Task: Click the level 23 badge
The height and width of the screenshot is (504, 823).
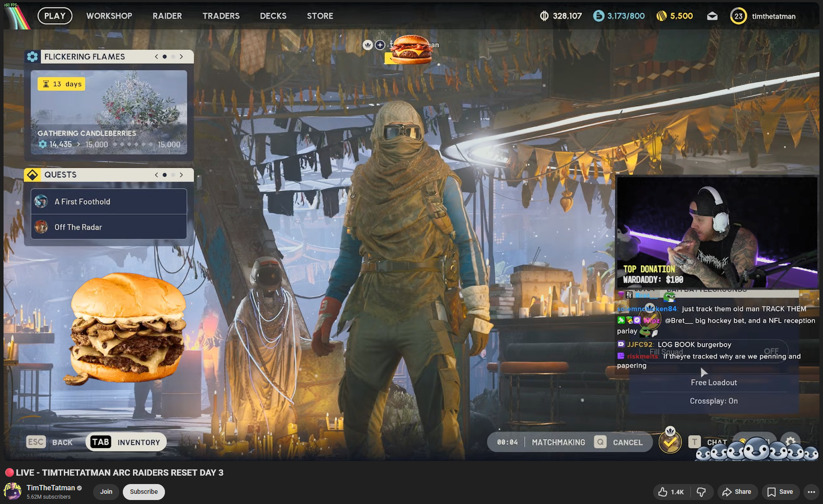Action: click(738, 16)
